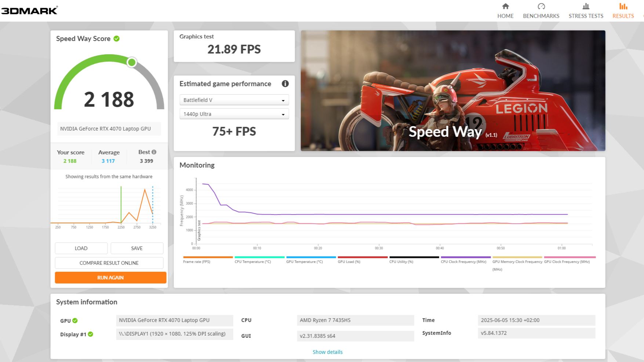Viewport: 644px width, 362px height.
Task: Click the Time value 2025-06-05 15:30
Action: click(536, 320)
